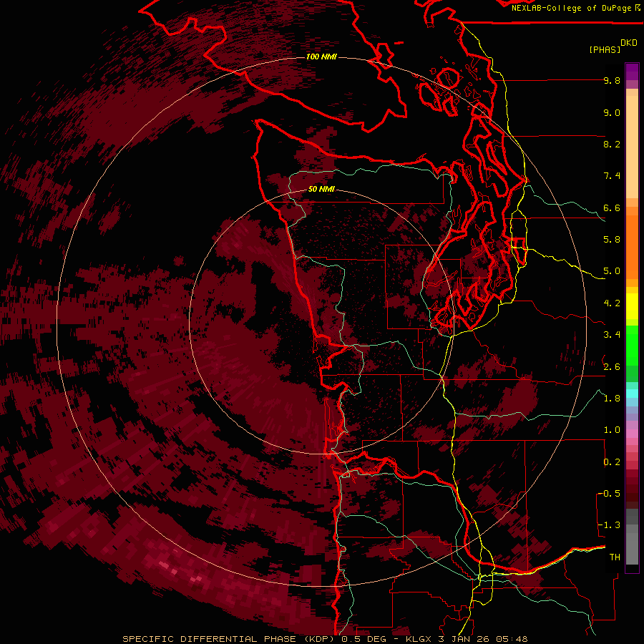Click the 4.2 scale value
Image resolution: width=644 pixels, height=644 pixels.
(x=612, y=303)
